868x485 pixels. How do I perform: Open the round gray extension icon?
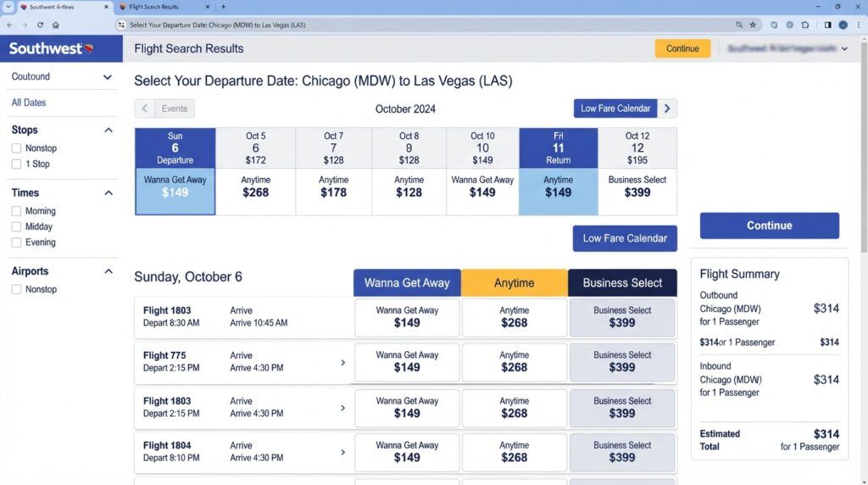(x=789, y=25)
